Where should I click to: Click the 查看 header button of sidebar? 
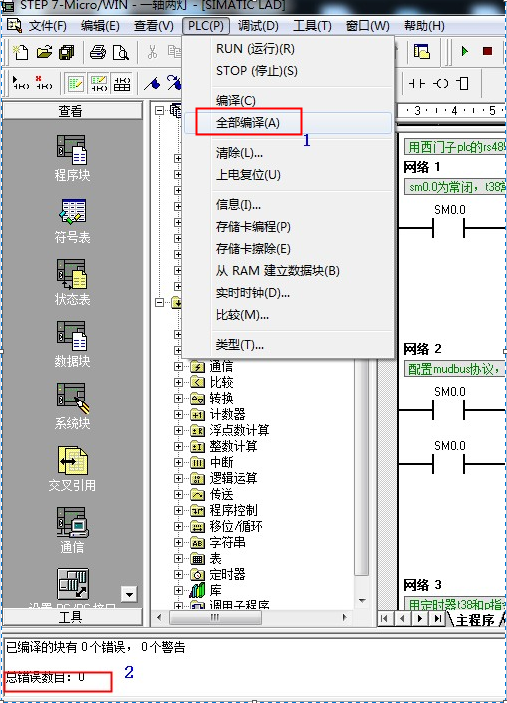coord(72,110)
